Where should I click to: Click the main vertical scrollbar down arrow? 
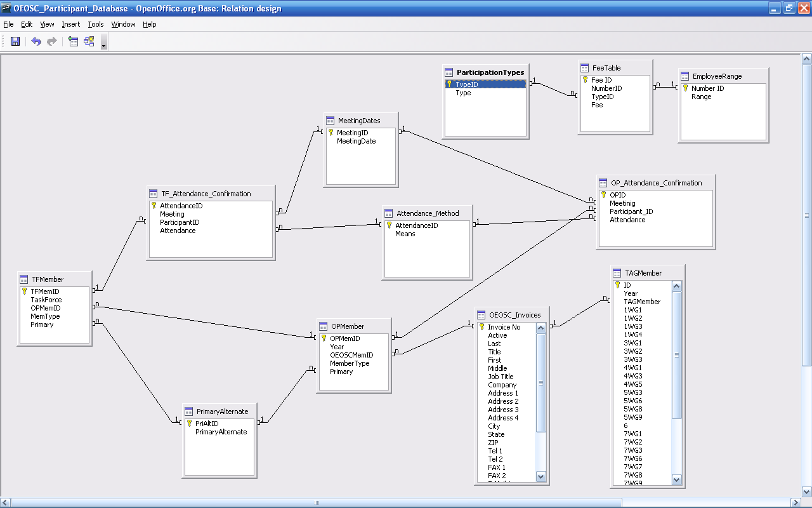pyautogui.click(x=806, y=491)
